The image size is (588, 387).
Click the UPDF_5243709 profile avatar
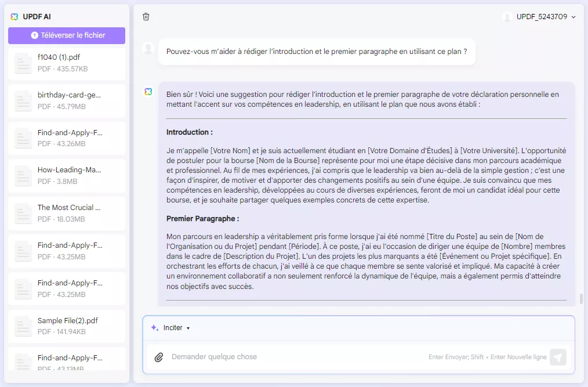click(507, 16)
